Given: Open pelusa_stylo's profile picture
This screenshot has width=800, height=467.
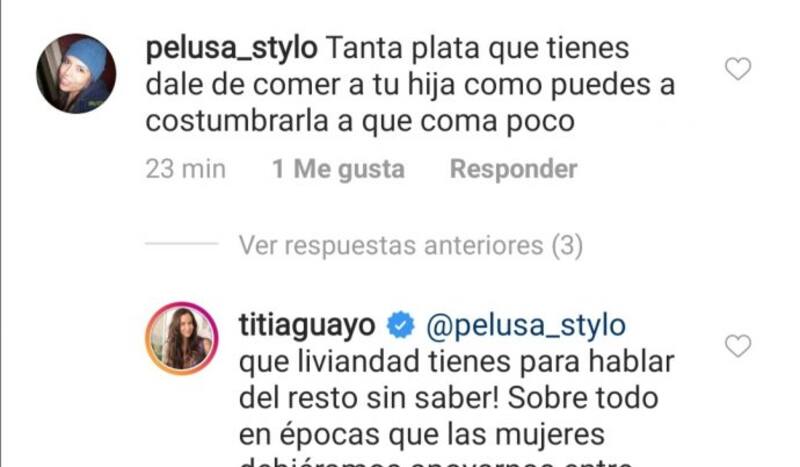Looking at the screenshot, I should (x=76, y=73).
